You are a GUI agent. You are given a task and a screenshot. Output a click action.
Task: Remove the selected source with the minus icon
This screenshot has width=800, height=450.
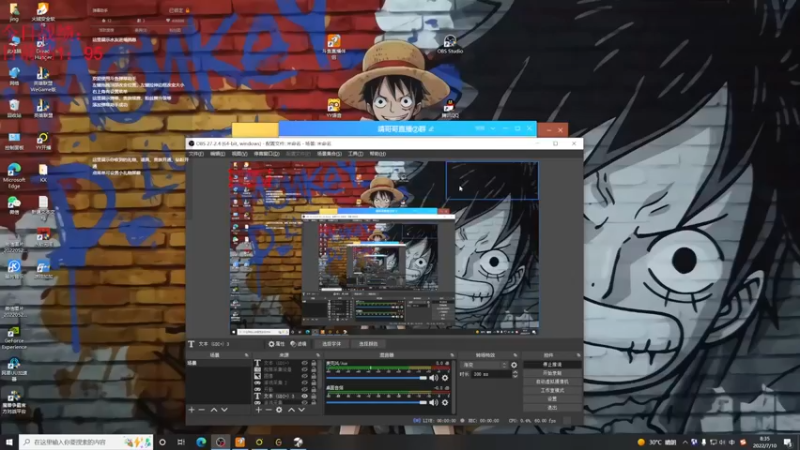268,410
